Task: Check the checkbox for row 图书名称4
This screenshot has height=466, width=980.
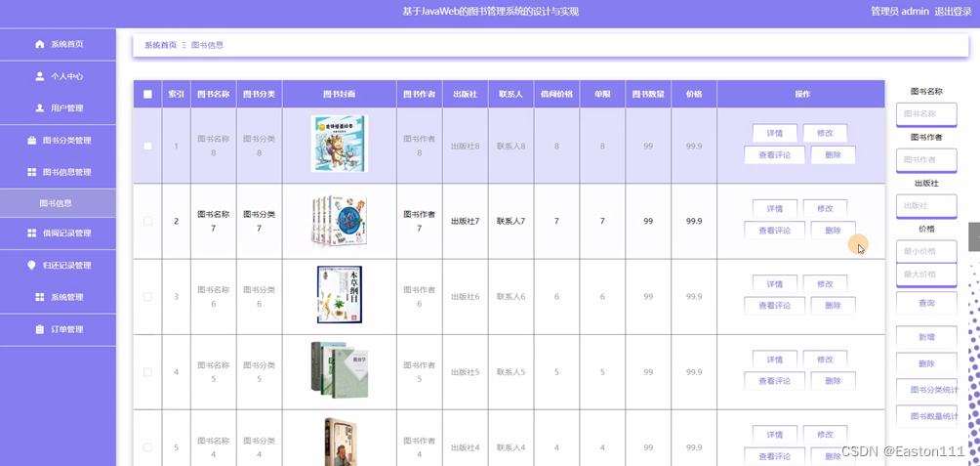Action: click(147, 447)
